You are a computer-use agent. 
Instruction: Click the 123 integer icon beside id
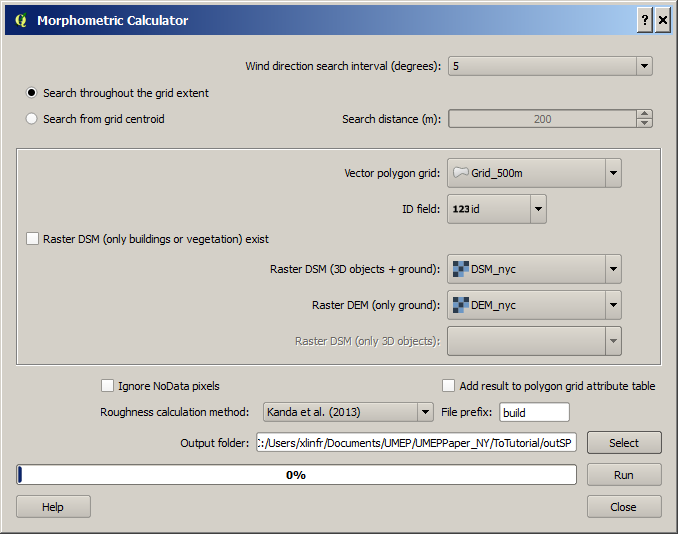point(461,209)
